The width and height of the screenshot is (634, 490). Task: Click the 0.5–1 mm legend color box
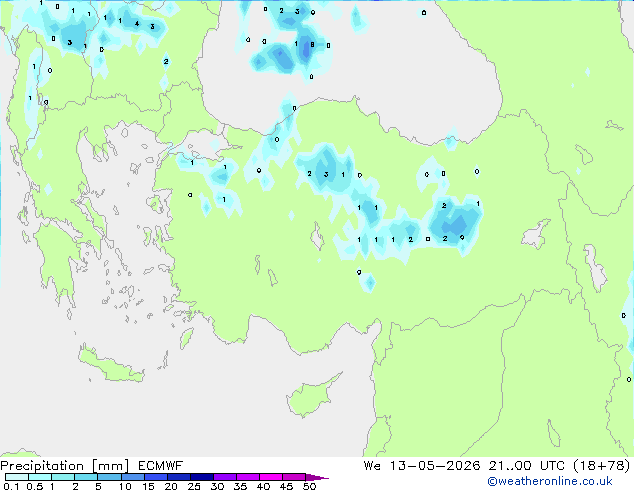click(40, 477)
